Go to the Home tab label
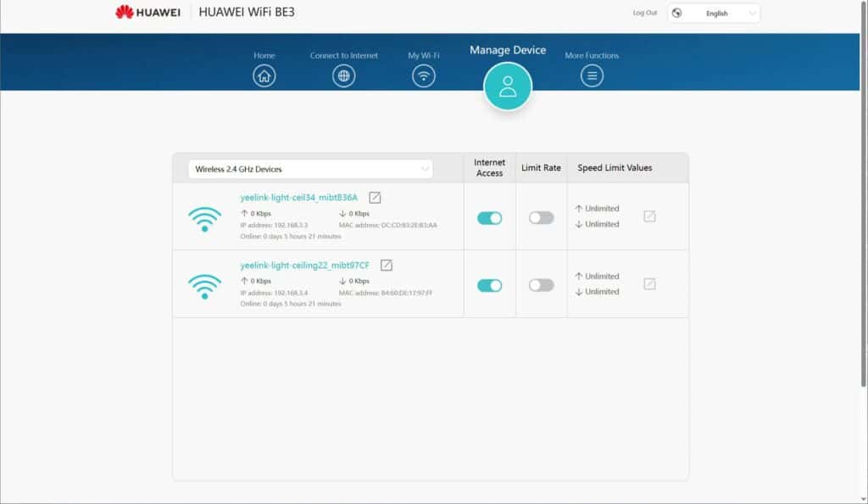This screenshot has width=868, height=504. (x=264, y=55)
